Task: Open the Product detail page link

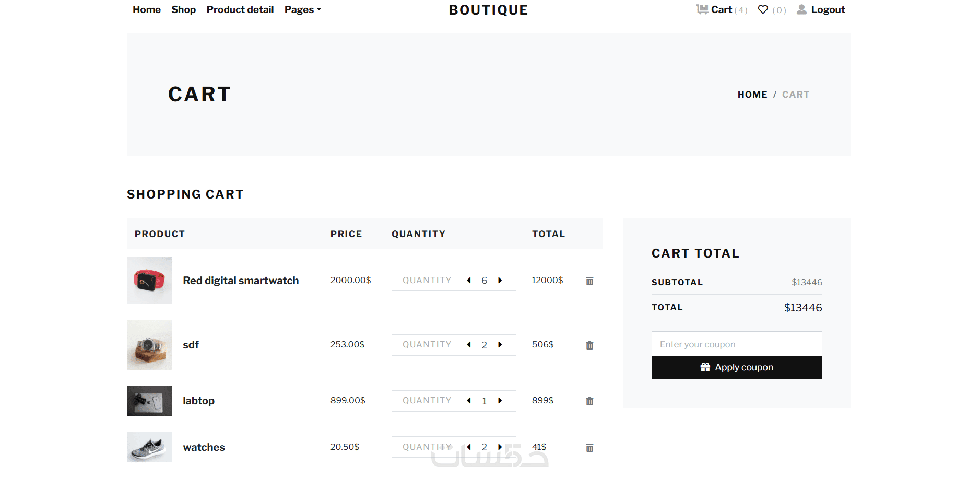Action: 240,9
